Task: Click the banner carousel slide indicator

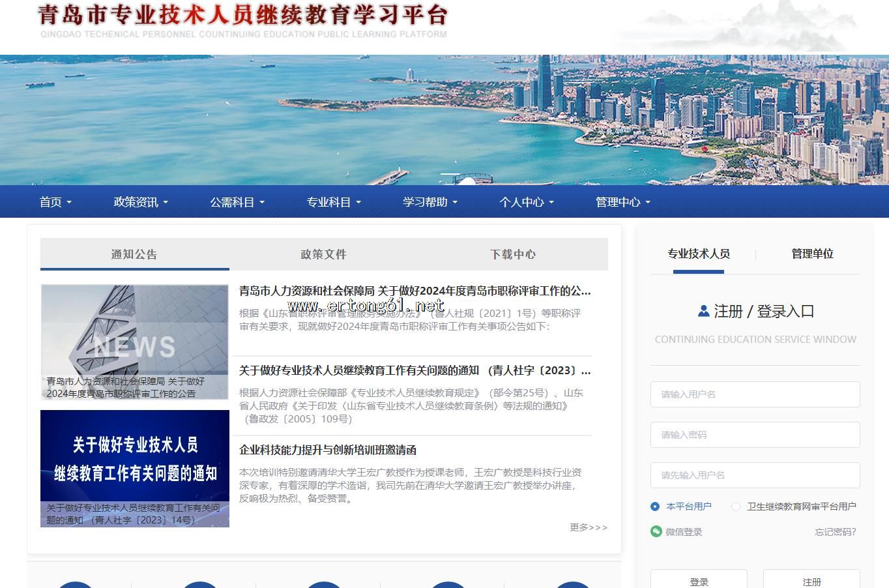Action: 450,175
